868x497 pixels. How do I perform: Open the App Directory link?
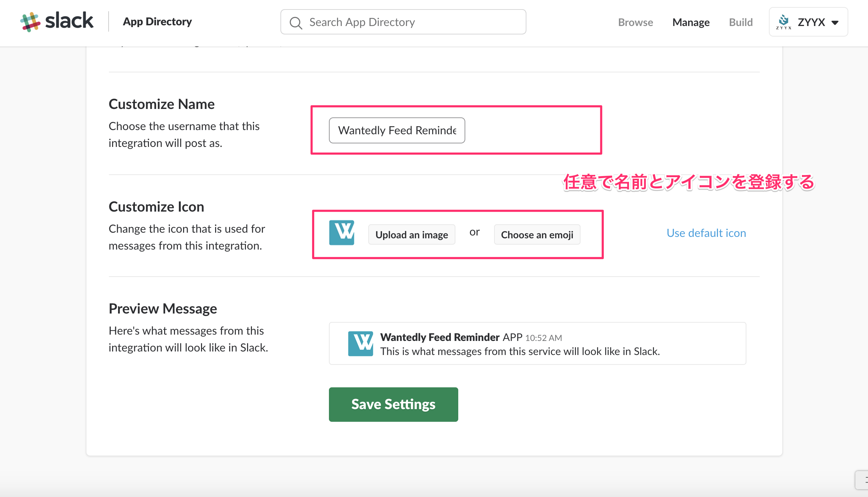coord(157,22)
